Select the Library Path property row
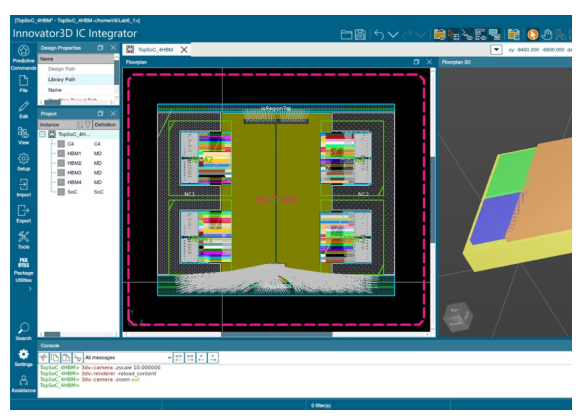587x420 pixels. [76, 79]
